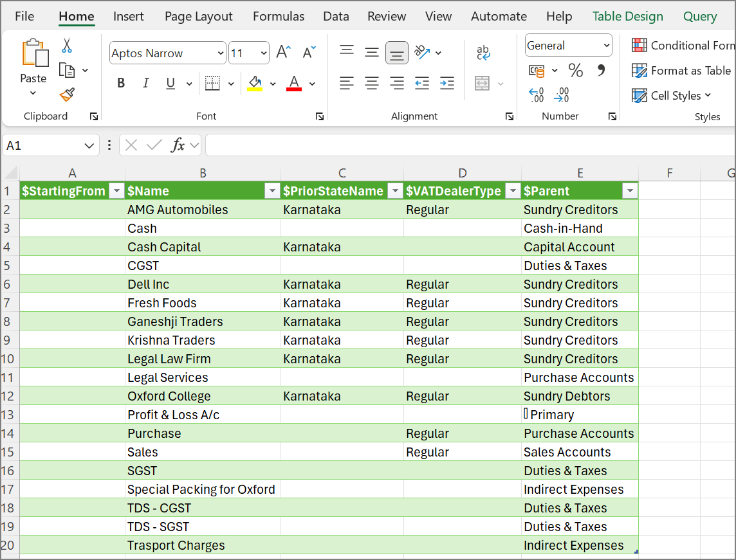Click the Copy icon in Clipboard
Image resolution: width=736 pixels, height=560 pixels.
click(67, 70)
